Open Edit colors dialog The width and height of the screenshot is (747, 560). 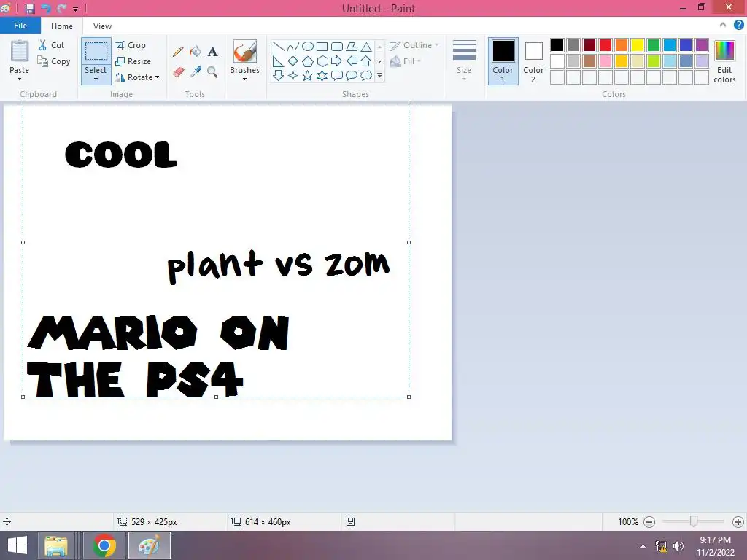pyautogui.click(x=724, y=61)
